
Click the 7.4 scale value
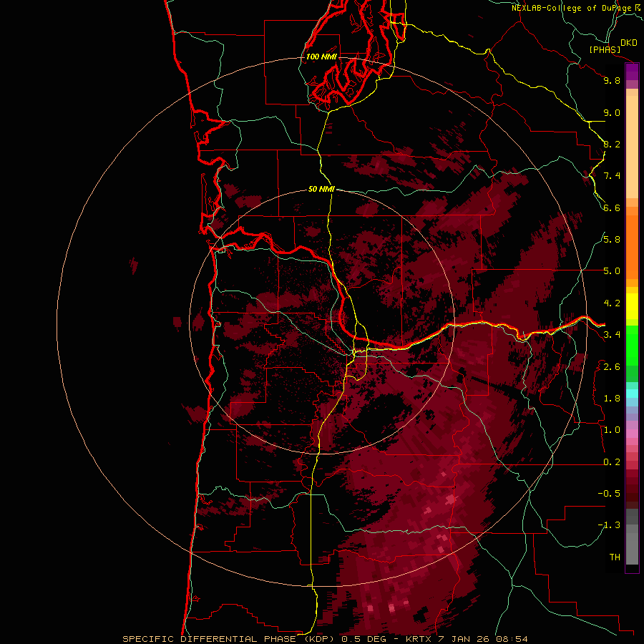pos(612,176)
